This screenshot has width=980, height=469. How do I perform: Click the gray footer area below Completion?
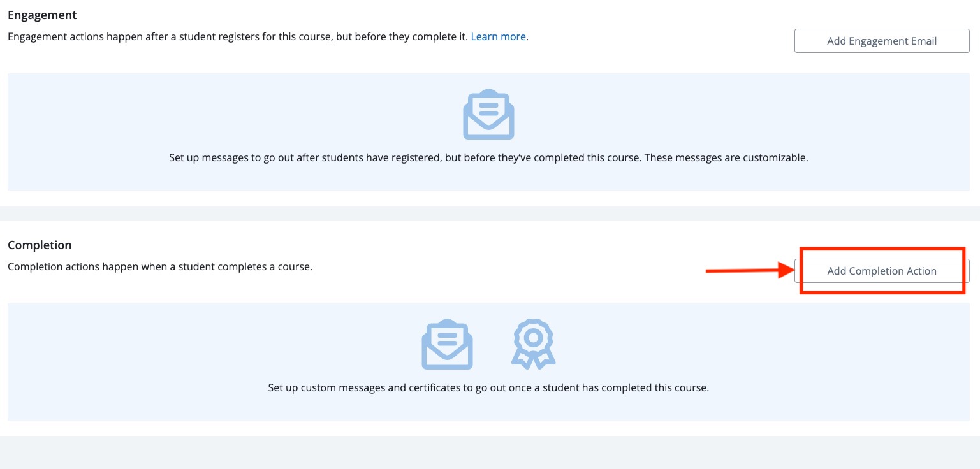click(x=490, y=452)
